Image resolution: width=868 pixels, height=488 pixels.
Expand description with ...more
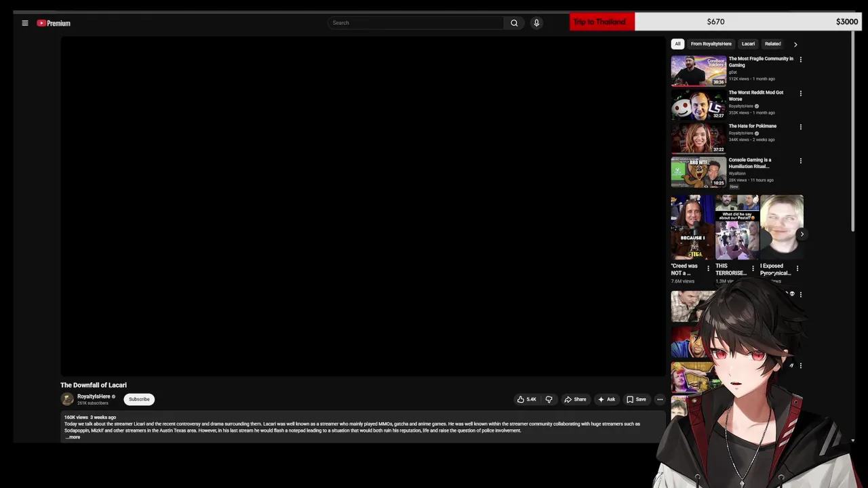tap(73, 437)
